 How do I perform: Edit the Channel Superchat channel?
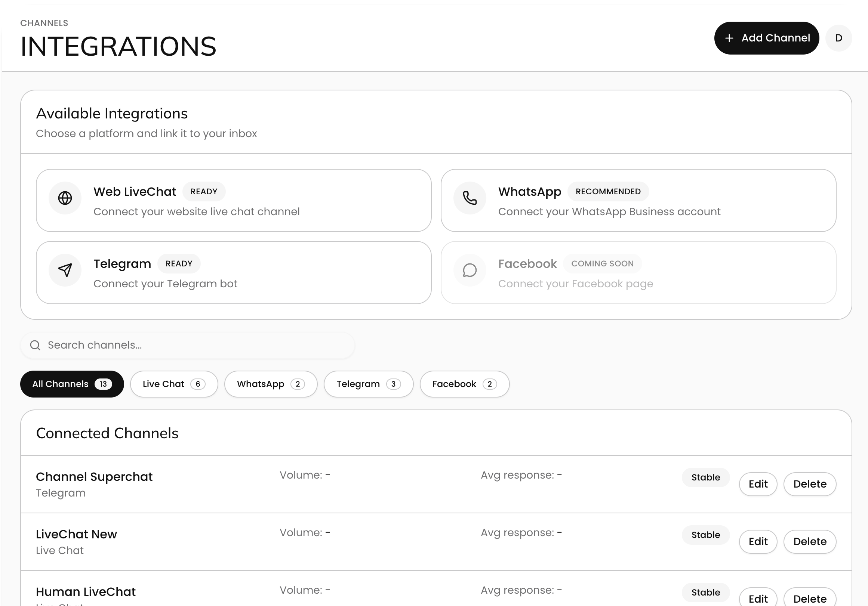click(x=758, y=484)
